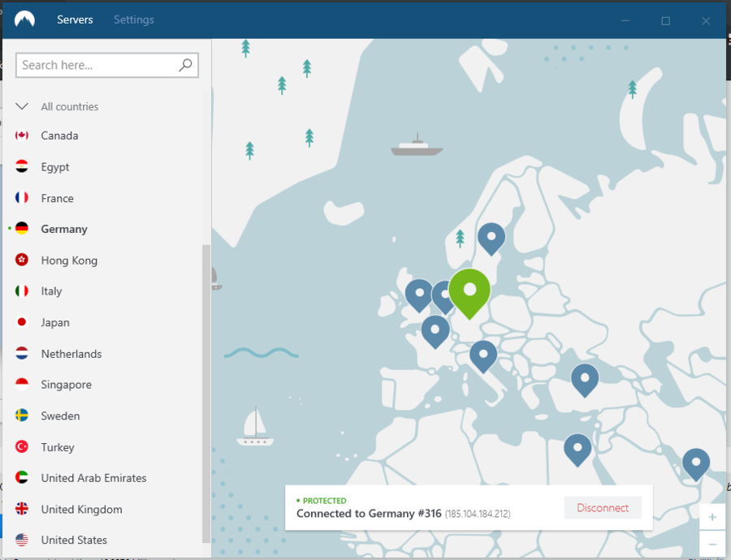
Task: Switch to the Settings tab
Action: [134, 19]
